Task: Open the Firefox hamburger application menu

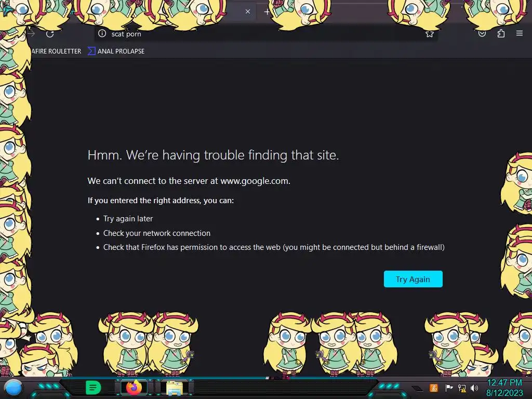Action: point(520,33)
